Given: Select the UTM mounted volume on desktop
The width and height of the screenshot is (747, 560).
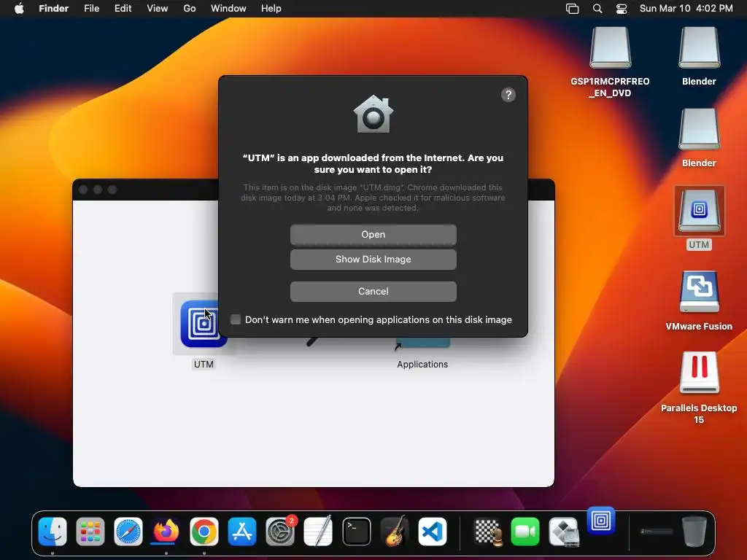Looking at the screenshot, I should click(x=699, y=211).
